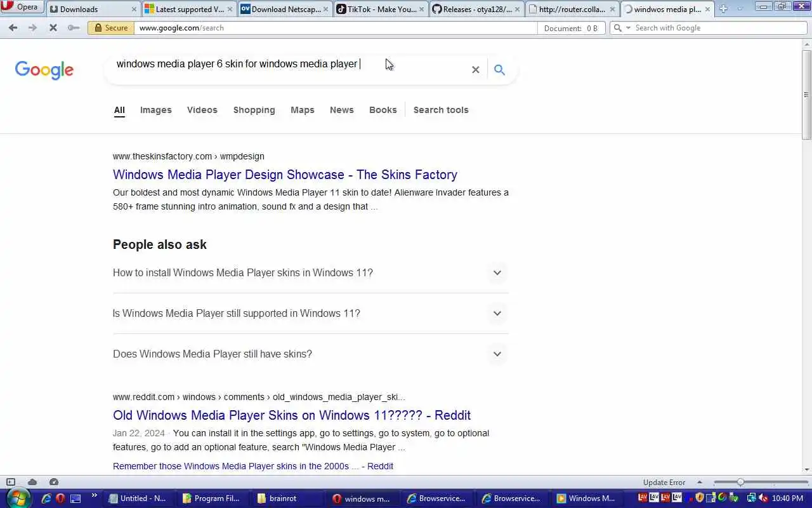
Task: Switch to the Download Netscap... tab
Action: click(285, 9)
